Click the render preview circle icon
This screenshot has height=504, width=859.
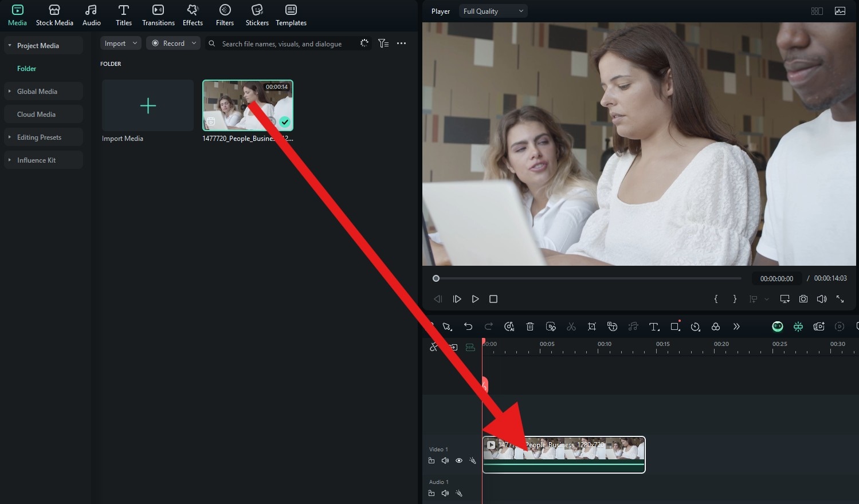(840, 326)
